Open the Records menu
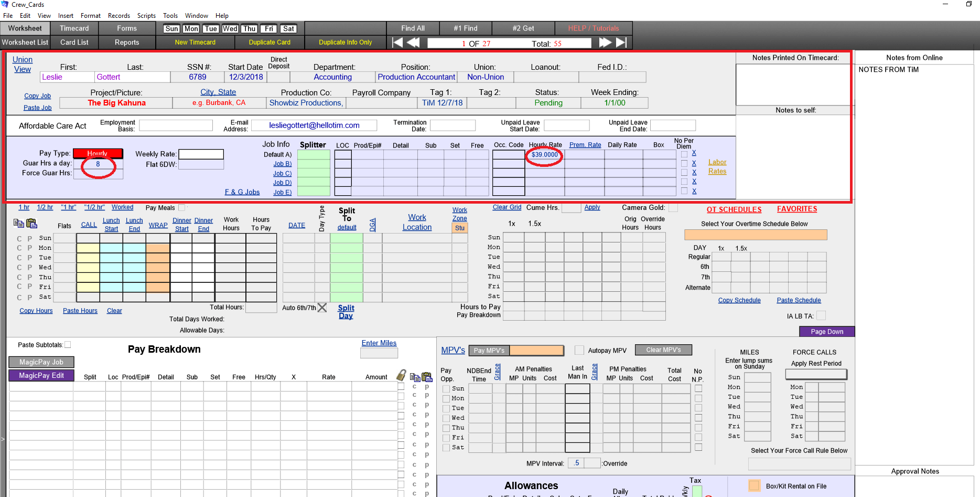The height and width of the screenshot is (497, 980). (x=119, y=16)
